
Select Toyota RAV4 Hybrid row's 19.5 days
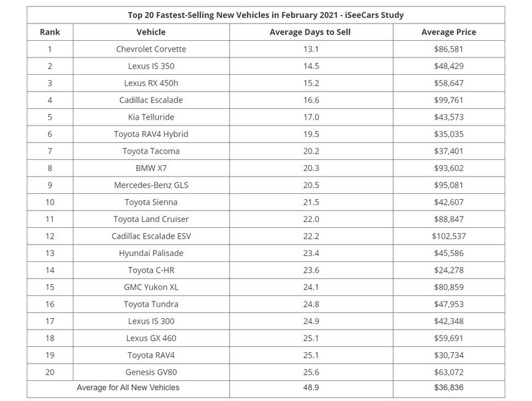[x=311, y=134]
